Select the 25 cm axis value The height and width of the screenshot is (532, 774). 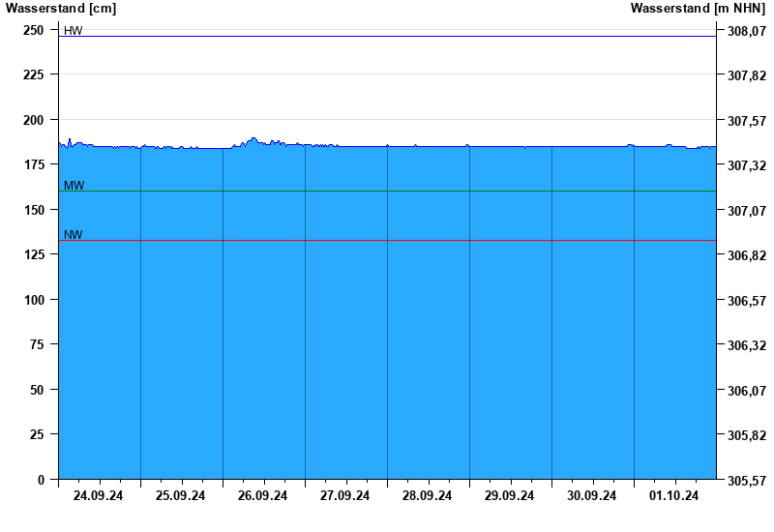coord(37,434)
